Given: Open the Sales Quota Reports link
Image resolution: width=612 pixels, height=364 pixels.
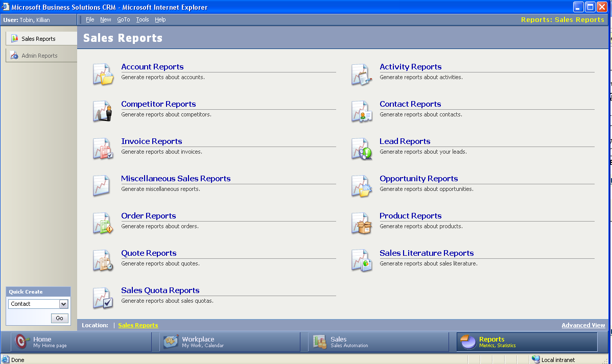Looking at the screenshot, I should point(160,290).
